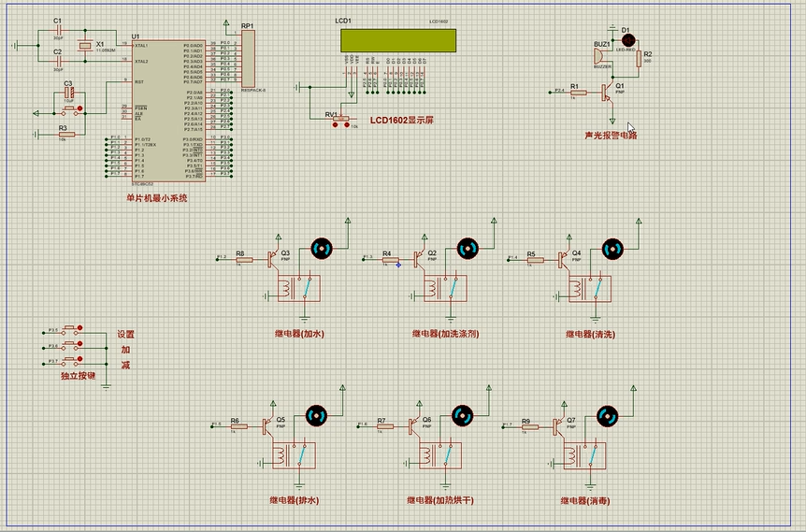The width and height of the screenshot is (806, 532).
Task: Select the X1 crystal oscillator
Action: coord(86,47)
